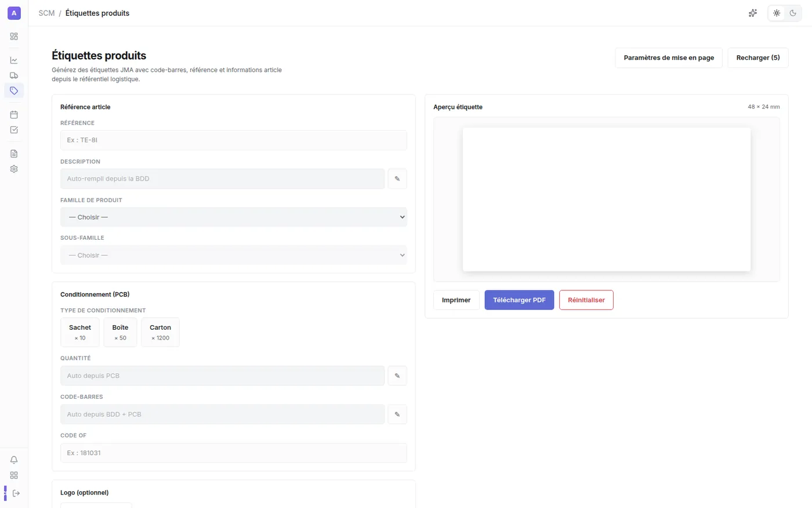Click the sparkles AI icon in header
The width and height of the screenshot is (812, 508).
click(753, 13)
